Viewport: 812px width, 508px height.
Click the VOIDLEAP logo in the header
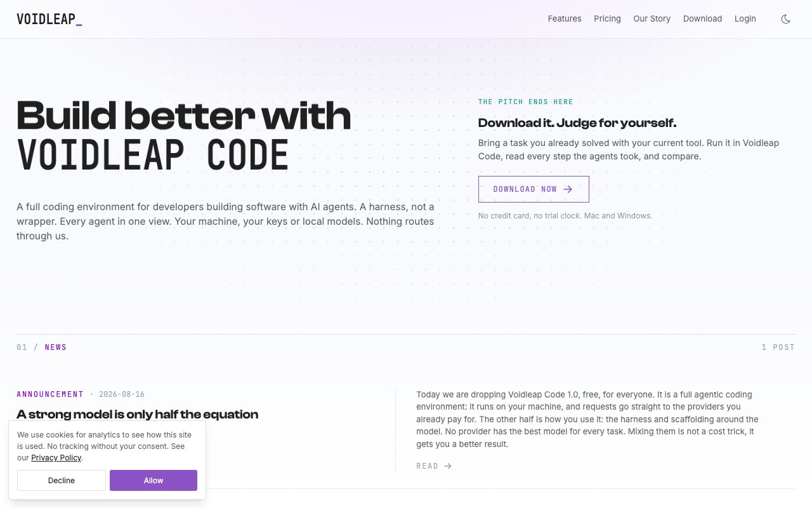coord(49,19)
